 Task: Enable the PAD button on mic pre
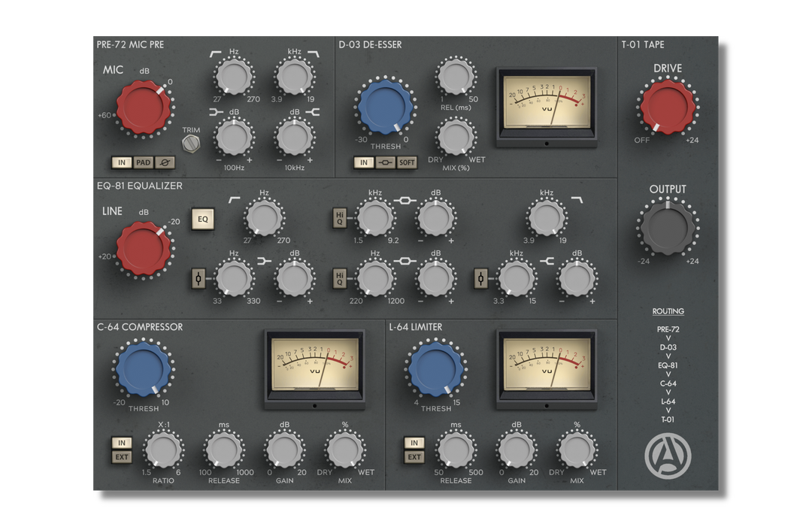(x=143, y=162)
